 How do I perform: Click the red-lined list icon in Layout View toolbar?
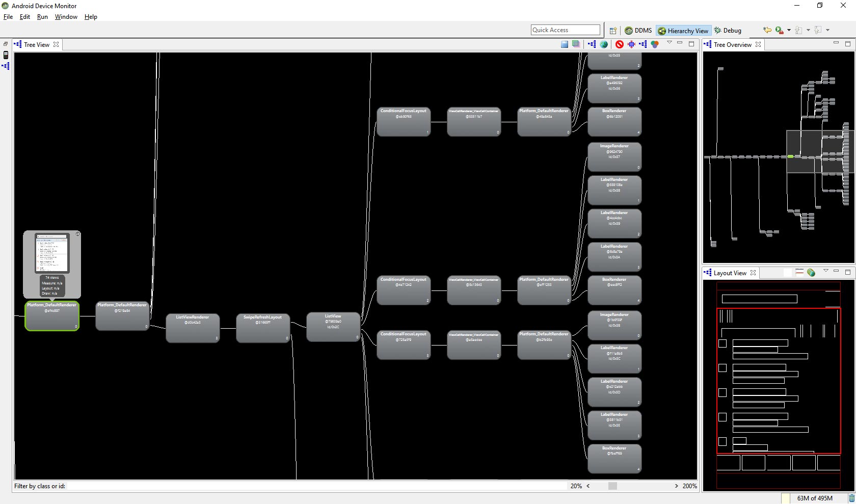pos(799,272)
